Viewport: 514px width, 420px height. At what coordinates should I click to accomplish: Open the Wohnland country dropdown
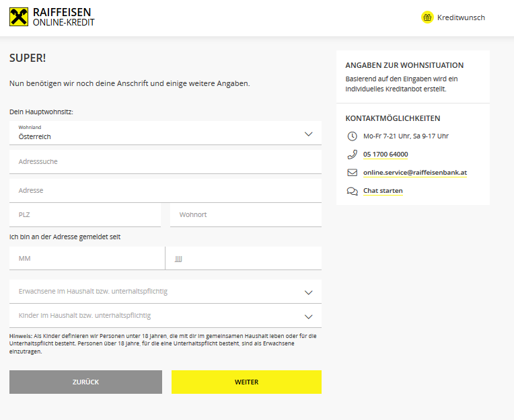click(166, 133)
